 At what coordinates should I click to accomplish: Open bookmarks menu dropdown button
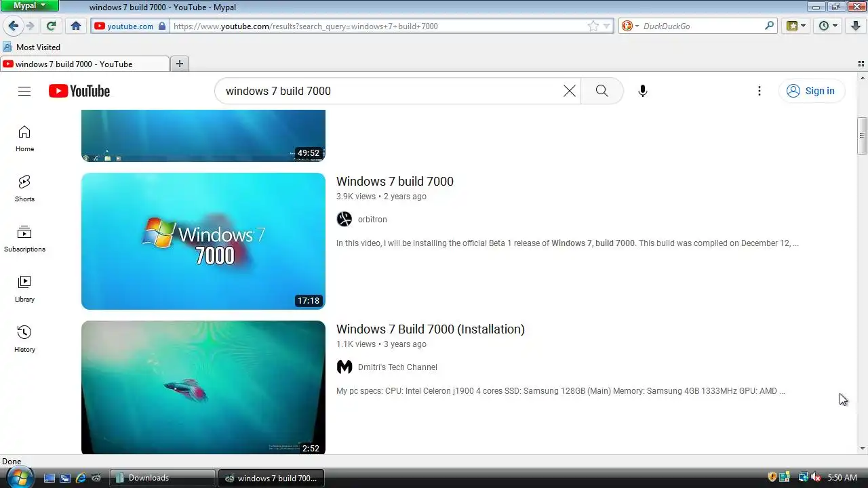pos(797,26)
